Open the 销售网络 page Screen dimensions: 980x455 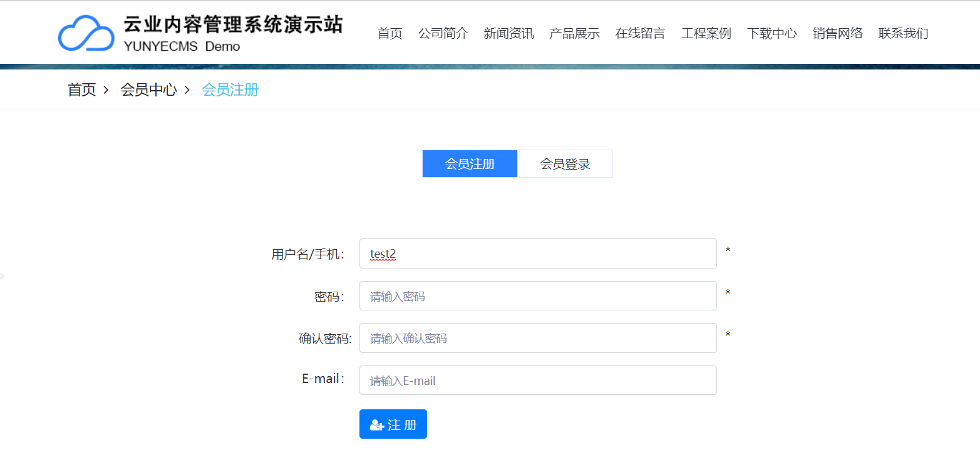[x=837, y=34]
